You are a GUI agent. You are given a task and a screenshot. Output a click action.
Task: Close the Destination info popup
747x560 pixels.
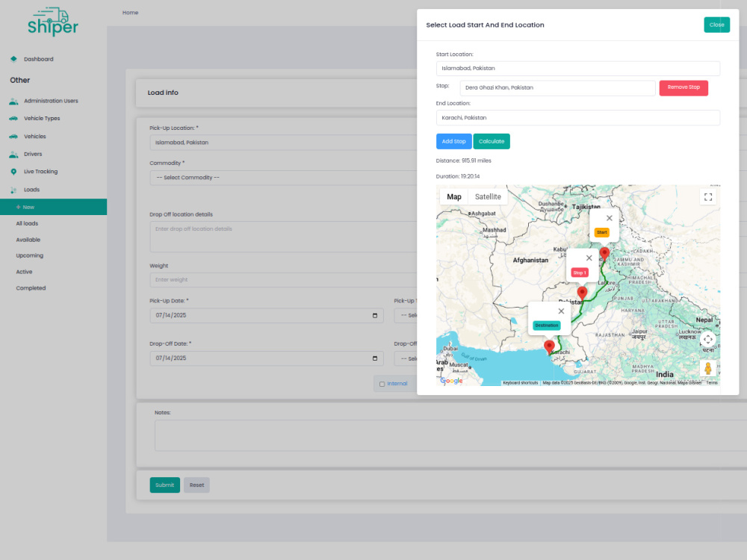click(x=561, y=311)
